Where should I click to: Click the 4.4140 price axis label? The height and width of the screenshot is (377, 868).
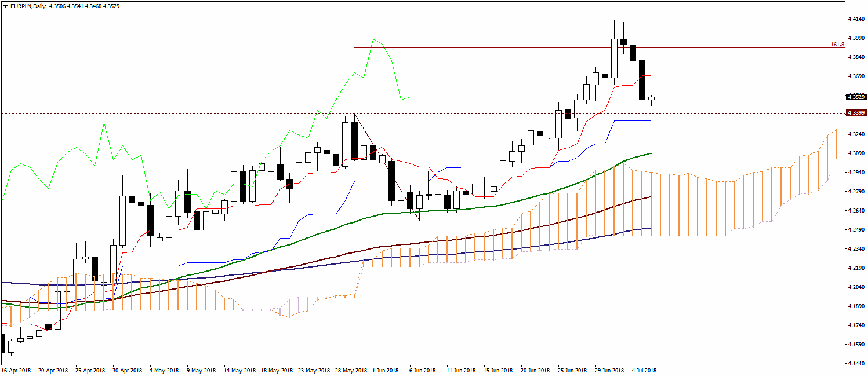click(855, 19)
